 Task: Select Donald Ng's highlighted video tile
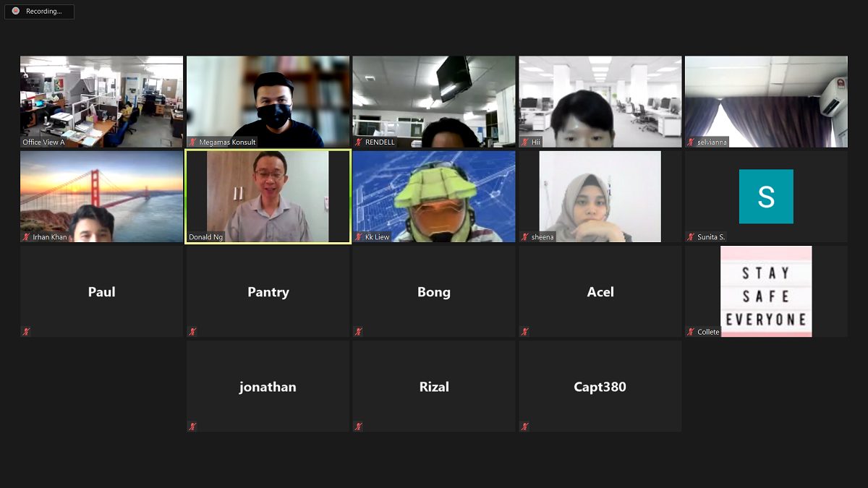pyautogui.click(x=268, y=197)
